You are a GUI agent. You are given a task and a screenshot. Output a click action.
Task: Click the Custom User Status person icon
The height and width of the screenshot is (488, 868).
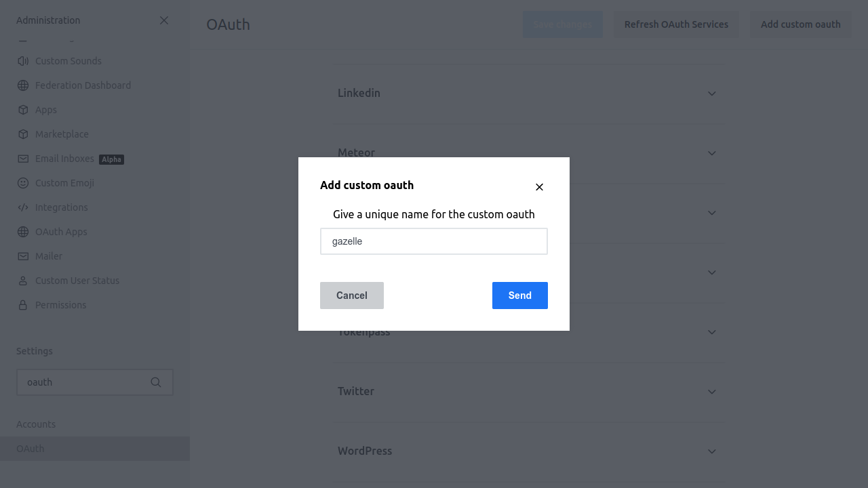pyautogui.click(x=23, y=281)
